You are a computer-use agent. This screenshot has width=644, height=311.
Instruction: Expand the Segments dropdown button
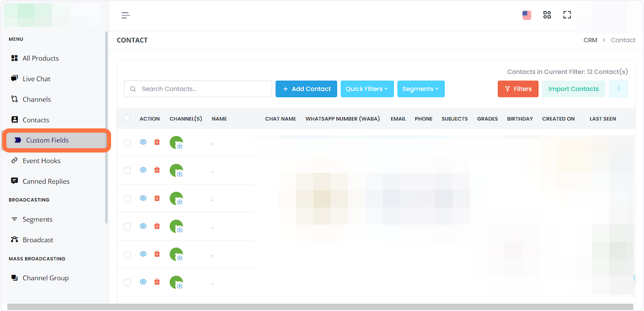pos(421,89)
